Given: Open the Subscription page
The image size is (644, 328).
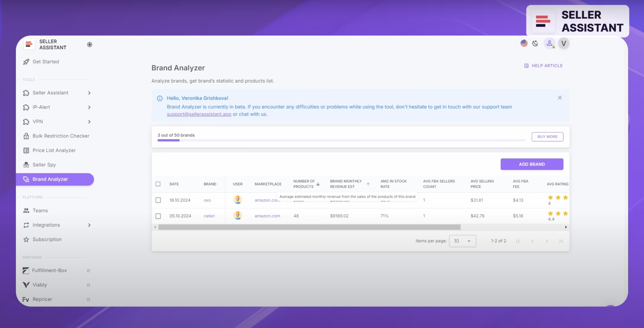Looking at the screenshot, I should [x=47, y=239].
